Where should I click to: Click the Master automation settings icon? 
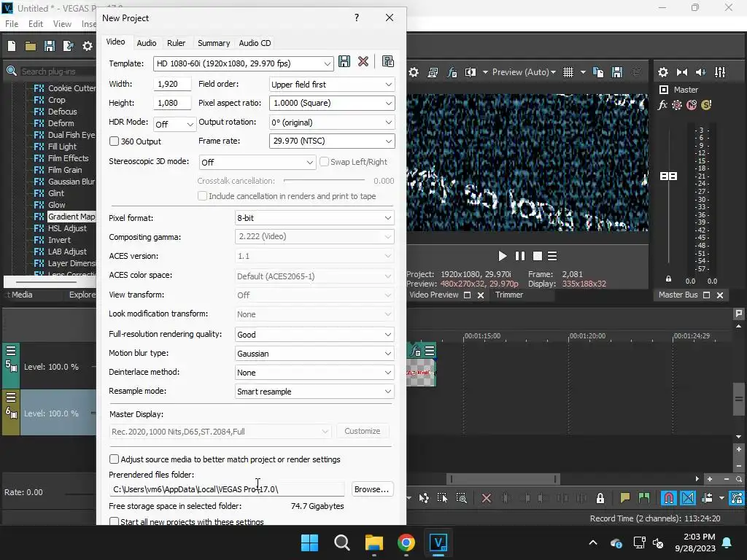point(677,105)
